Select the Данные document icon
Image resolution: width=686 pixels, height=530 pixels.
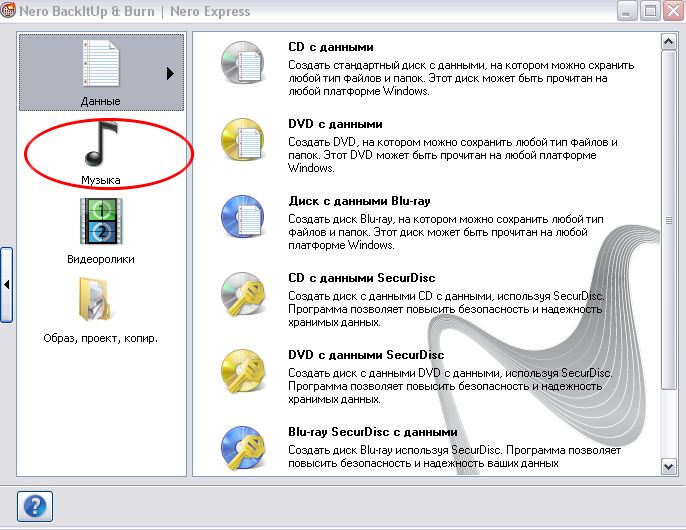coord(101,63)
